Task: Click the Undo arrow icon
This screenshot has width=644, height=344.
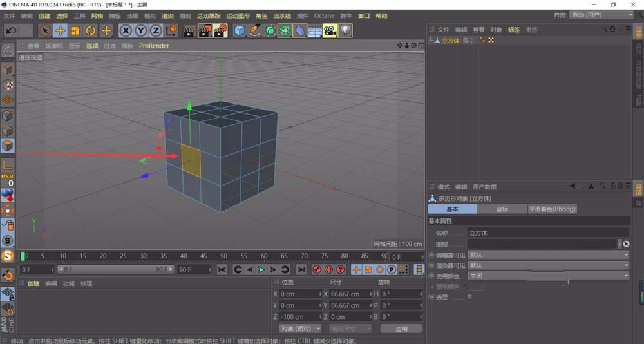Action: pyautogui.click(x=12, y=31)
